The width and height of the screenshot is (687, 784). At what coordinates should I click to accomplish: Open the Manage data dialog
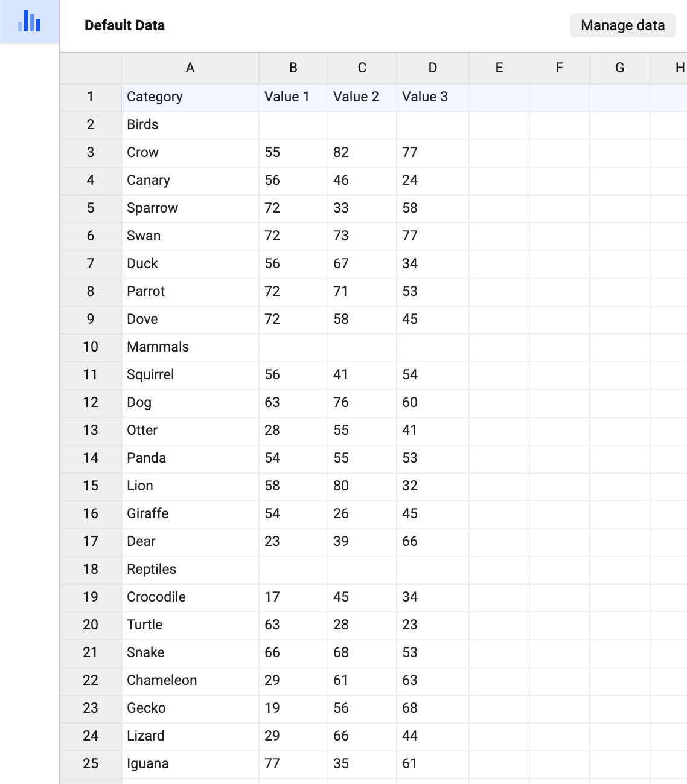pyautogui.click(x=622, y=25)
